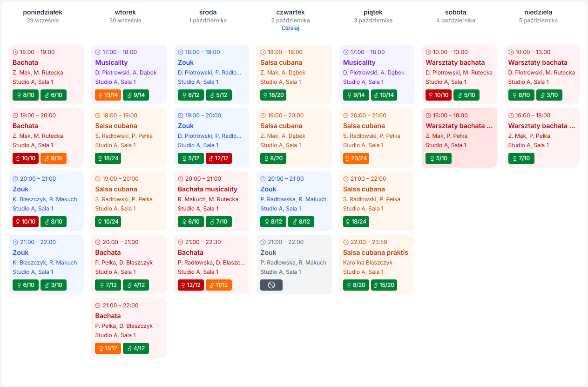Click the male 3/10 badge on Sunday's Warsztaty bachata

(550, 95)
